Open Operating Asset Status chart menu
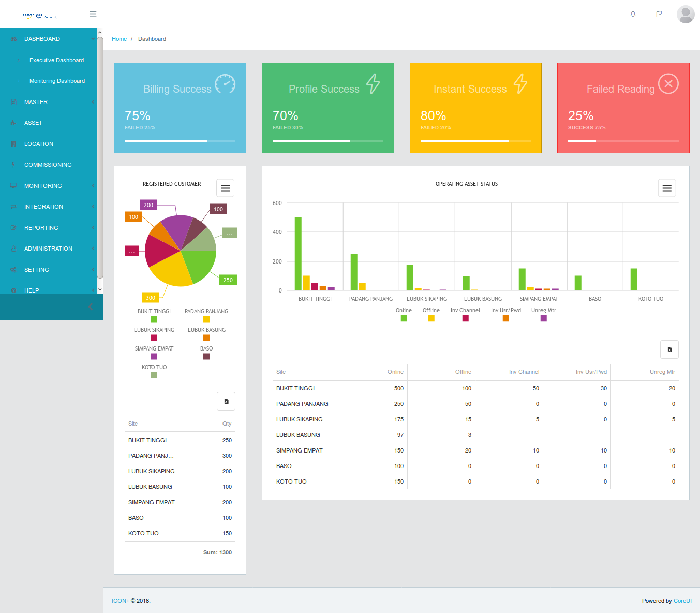Image resolution: width=700 pixels, height=613 pixels. [667, 188]
